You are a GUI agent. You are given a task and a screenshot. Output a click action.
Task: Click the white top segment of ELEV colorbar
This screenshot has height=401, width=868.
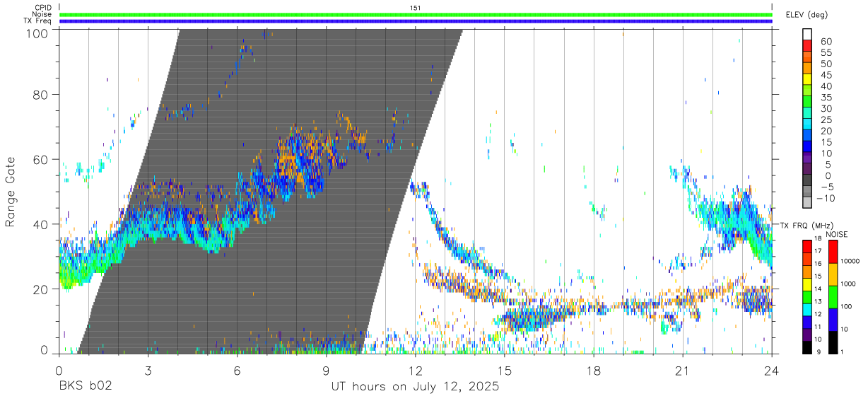click(x=808, y=35)
